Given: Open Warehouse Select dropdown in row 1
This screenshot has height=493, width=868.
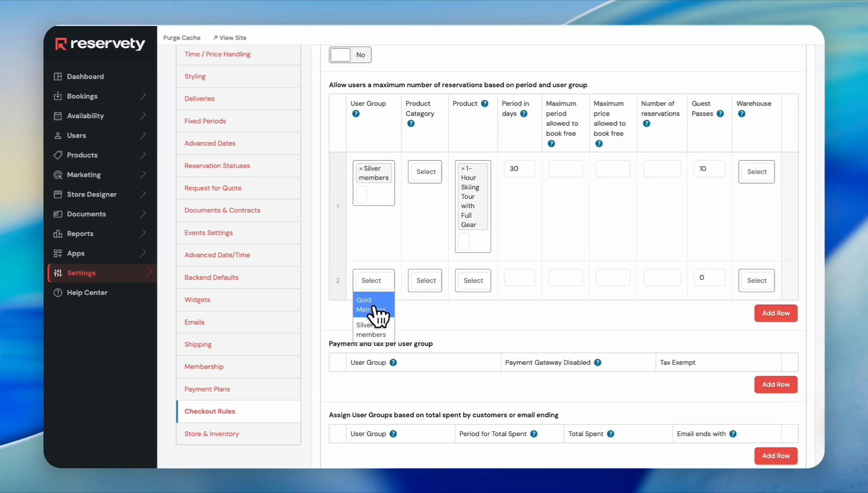Looking at the screenshot, I should (756, 172).
